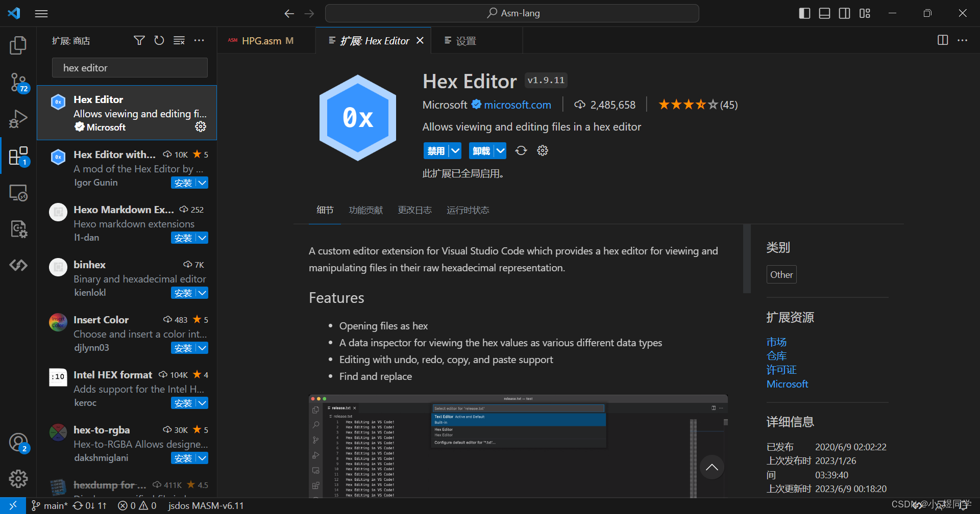980x514 pixels.
Task: Split the editor to the right
Action: 943,40
